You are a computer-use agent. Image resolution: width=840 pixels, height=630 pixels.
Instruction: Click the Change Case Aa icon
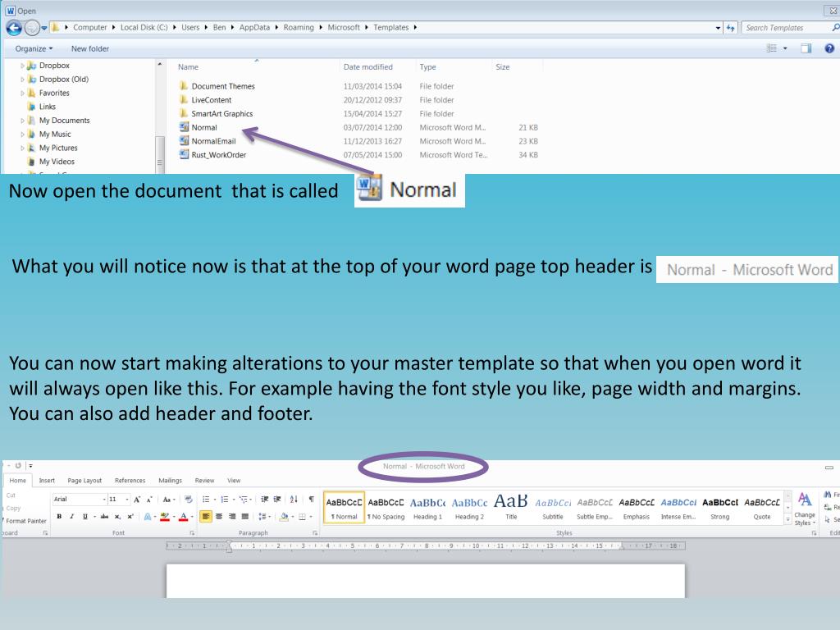click(x=168, y=500)
